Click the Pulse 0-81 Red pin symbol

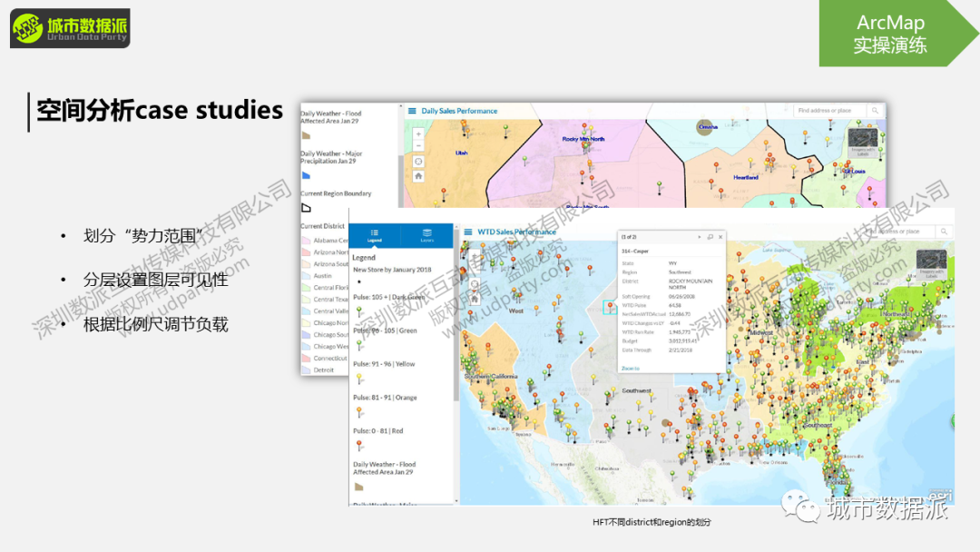pyautogui.click(x=359, y=445)
